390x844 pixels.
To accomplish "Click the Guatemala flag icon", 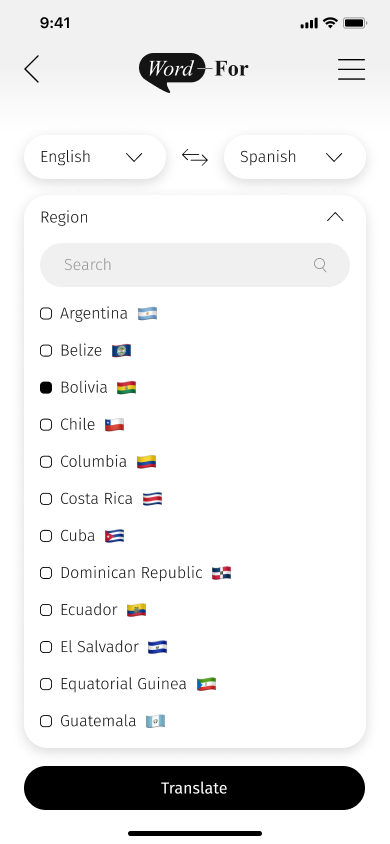I will tap(155, 721).
